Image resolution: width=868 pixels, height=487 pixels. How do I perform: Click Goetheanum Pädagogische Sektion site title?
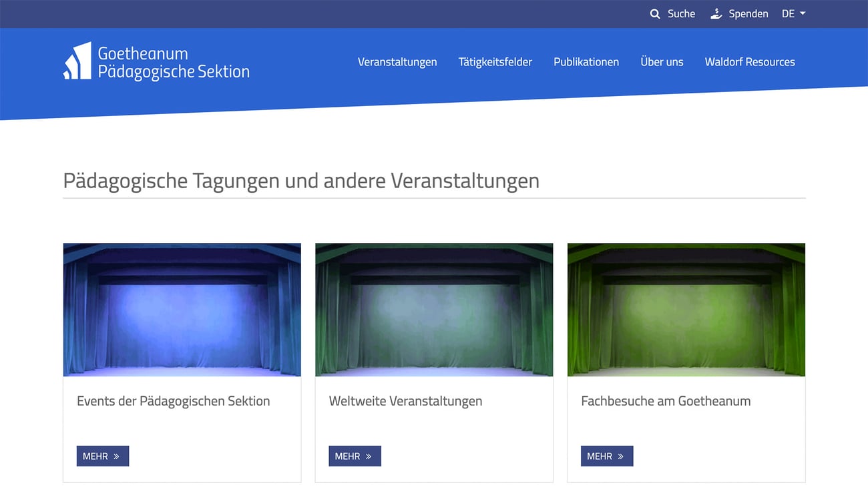pos(174,62)
